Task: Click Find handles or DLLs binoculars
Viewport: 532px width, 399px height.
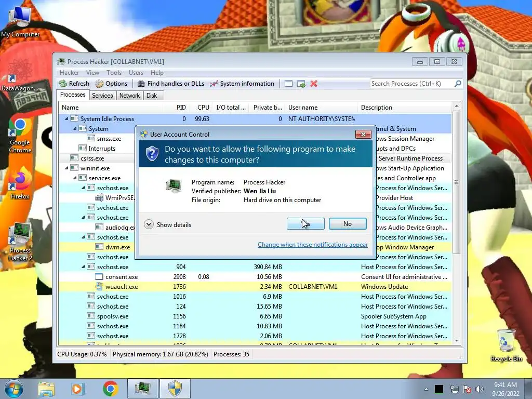Action: click(x=141, y=84)
